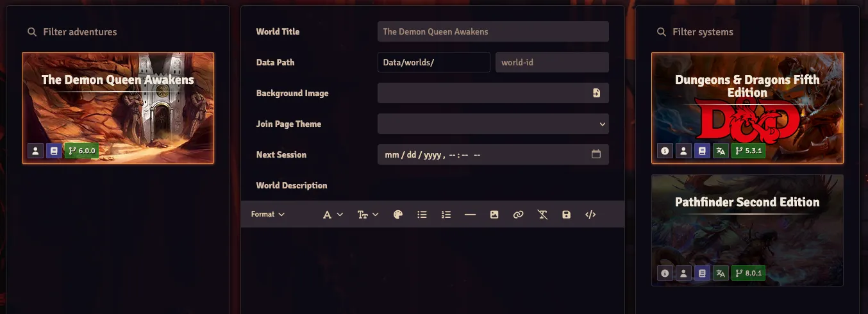Click the Join Page Theme label
Image resolution: width=868 pixels, height=314 pixels.
click(288, 124)
